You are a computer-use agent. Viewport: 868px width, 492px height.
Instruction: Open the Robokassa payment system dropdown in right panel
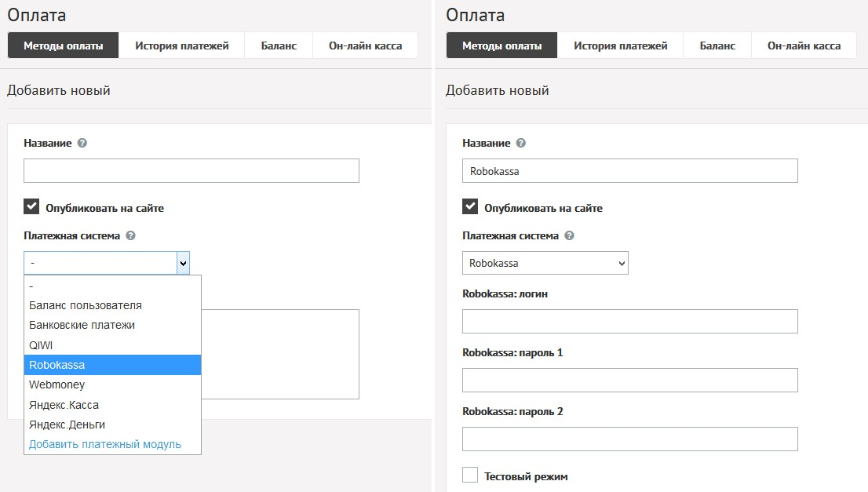click(x=545, y=263)
